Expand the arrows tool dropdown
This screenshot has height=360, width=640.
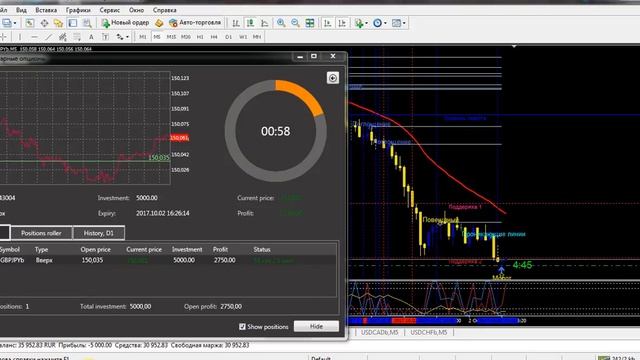coord(127,37)
